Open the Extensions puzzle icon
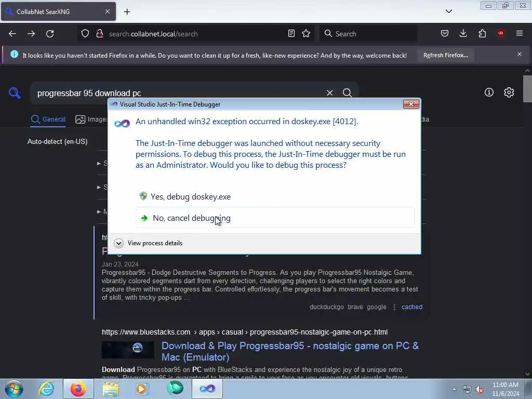 point(482,34)
